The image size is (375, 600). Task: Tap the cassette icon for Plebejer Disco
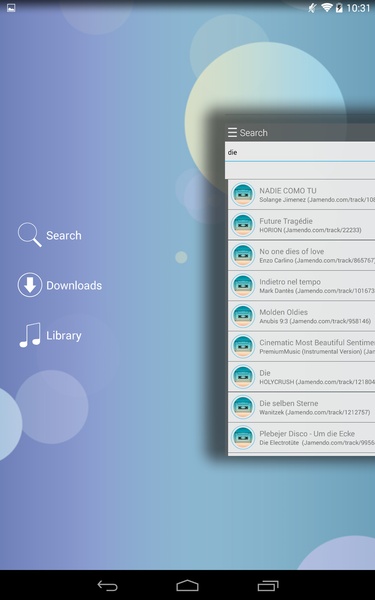(x=243, y=437)
